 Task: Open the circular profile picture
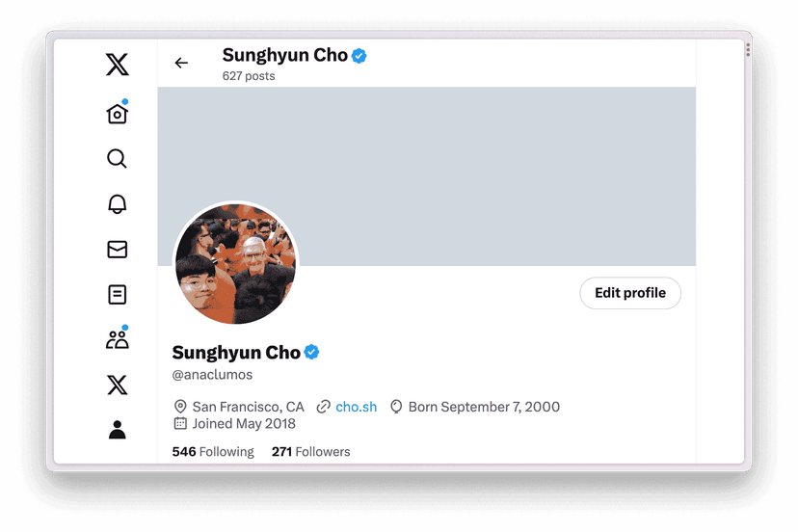click(235, 264)
